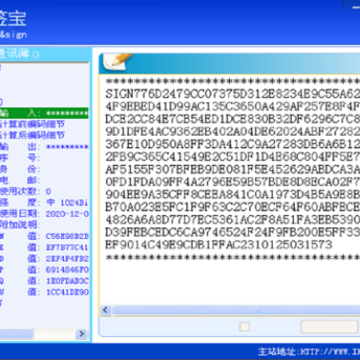The image size is (360, 360).
Task: Click the line starting SIGN776D2479CC
Action: (233, 94)
